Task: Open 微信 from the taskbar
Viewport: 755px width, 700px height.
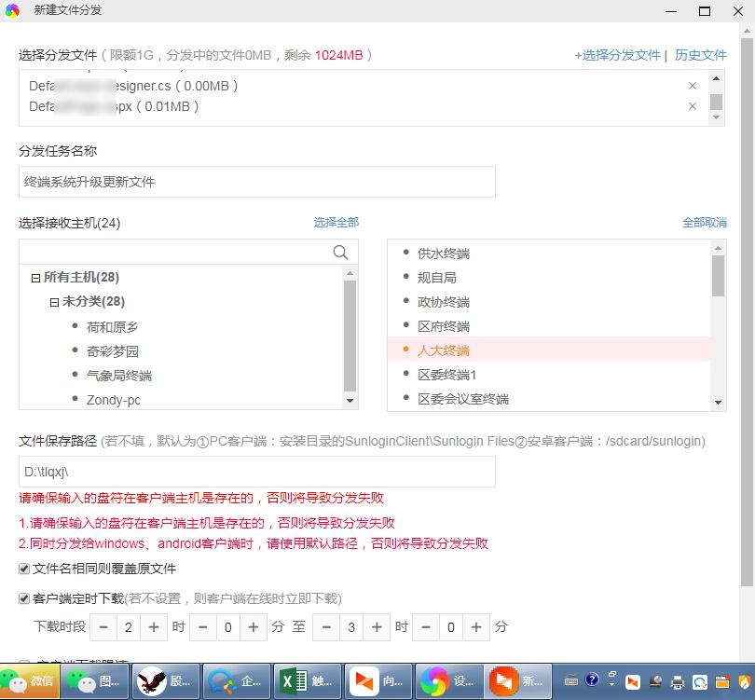Action: (x=30, y=680)
